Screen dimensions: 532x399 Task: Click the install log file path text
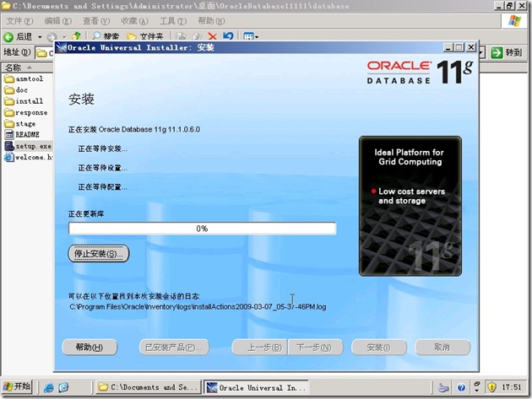click(x=198, y=307)
